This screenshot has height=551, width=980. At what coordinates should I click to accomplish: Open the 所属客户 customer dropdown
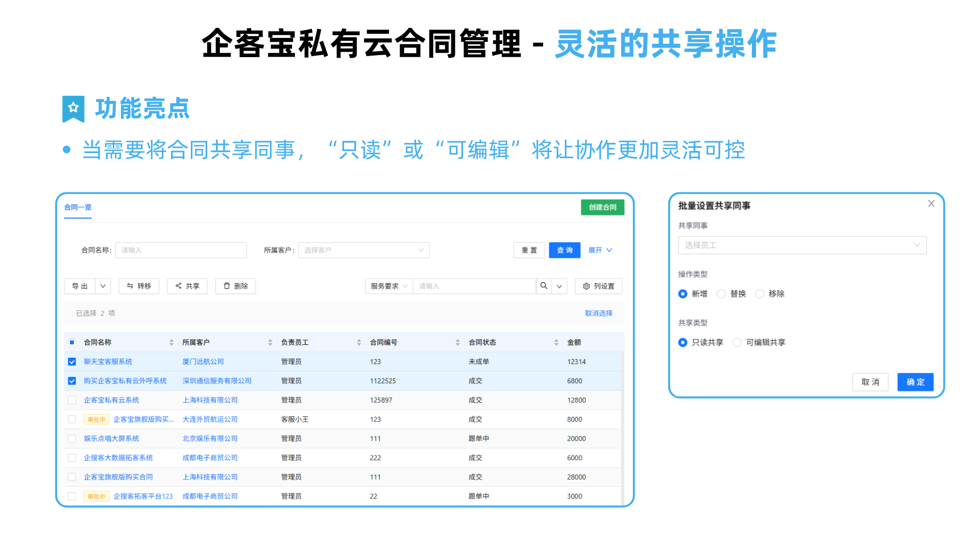point(363,250)
